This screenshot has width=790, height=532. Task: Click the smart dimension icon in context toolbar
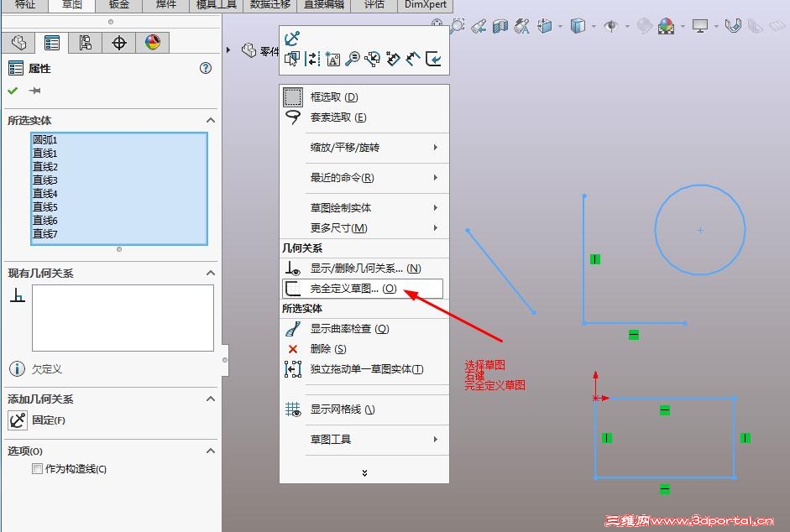413,60
